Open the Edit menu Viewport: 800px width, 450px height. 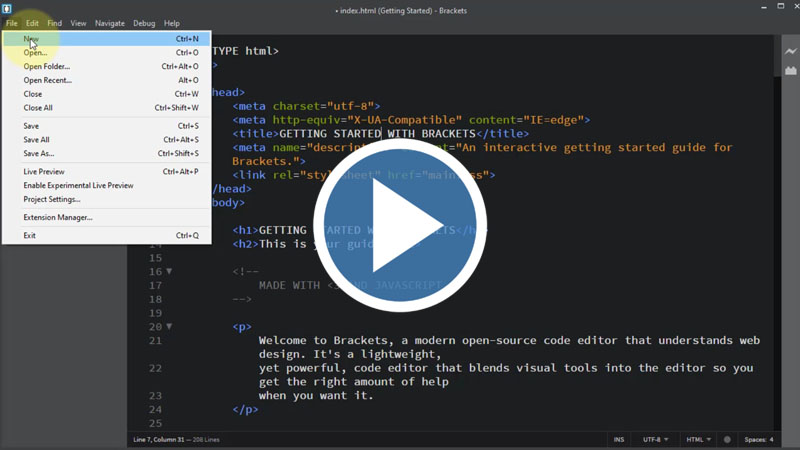pyautogui.click(x=32, y=23)
